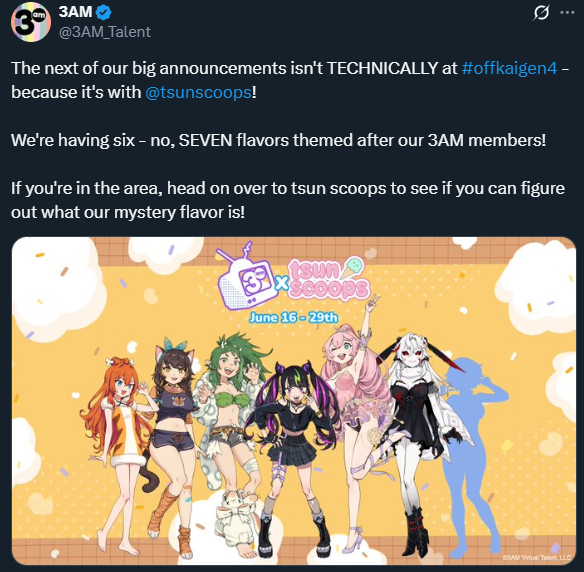Click the 3AM retro TV logo in image
Screen dimensions: 584x572
[247, 277]
